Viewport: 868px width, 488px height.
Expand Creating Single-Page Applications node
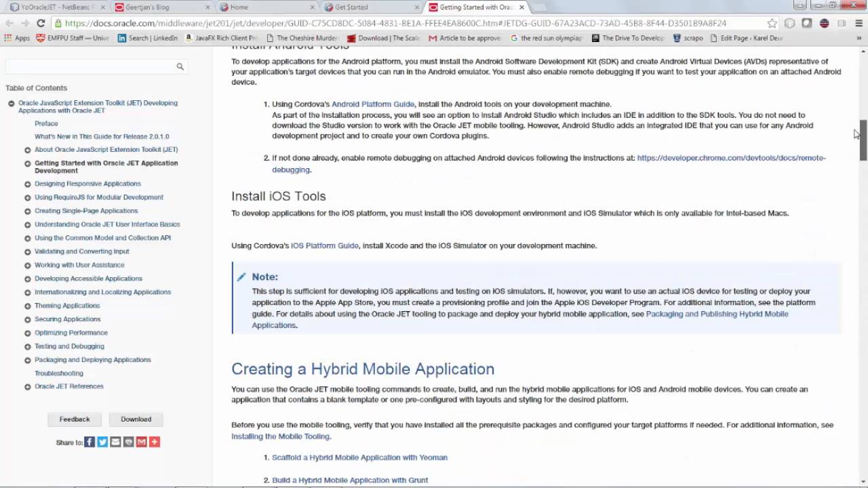pyautogui.click(x=28, y=211)
